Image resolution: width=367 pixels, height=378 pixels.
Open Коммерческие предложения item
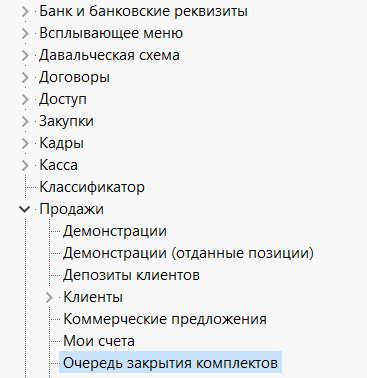click(165, 319)
